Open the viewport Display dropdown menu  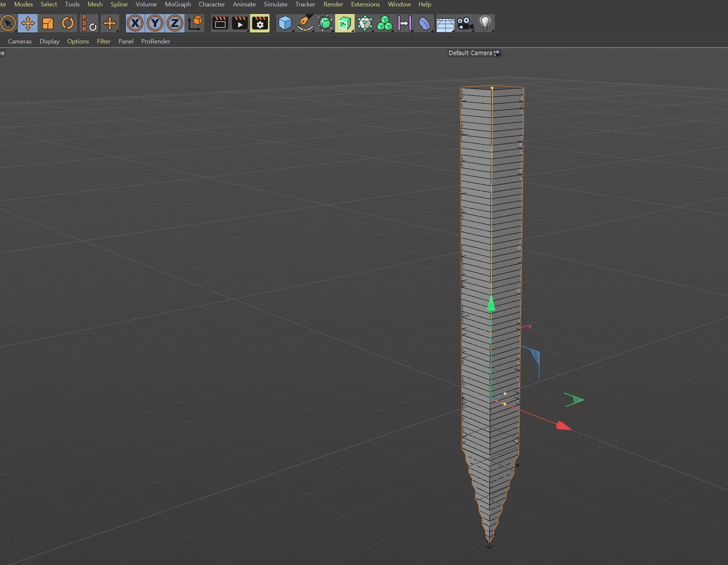[x=49, y=41]
